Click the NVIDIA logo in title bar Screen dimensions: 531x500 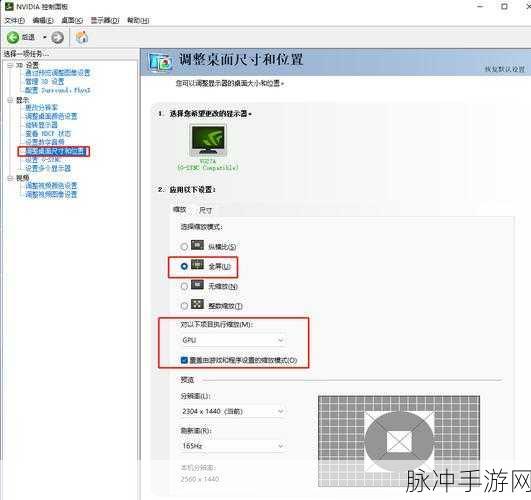point(9,6)
